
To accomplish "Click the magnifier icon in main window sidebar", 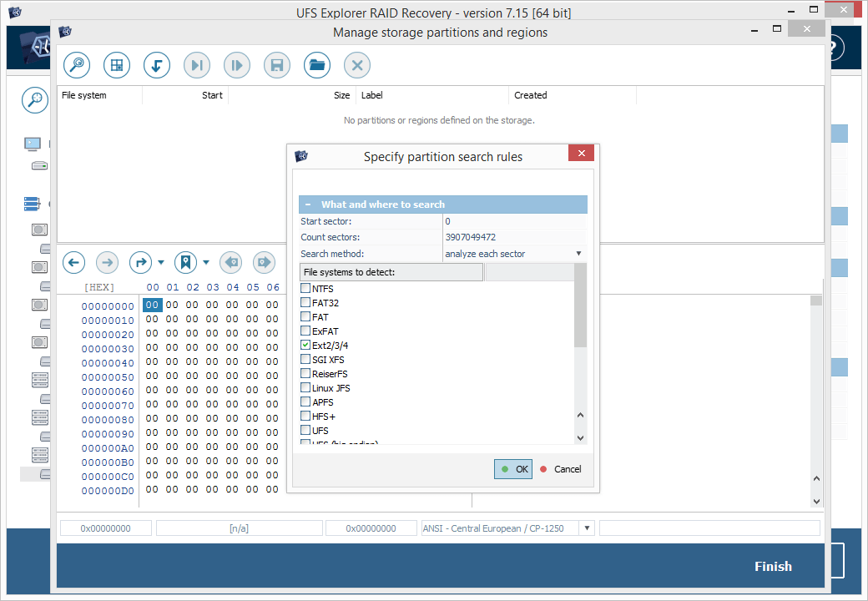I will point(35,100).
